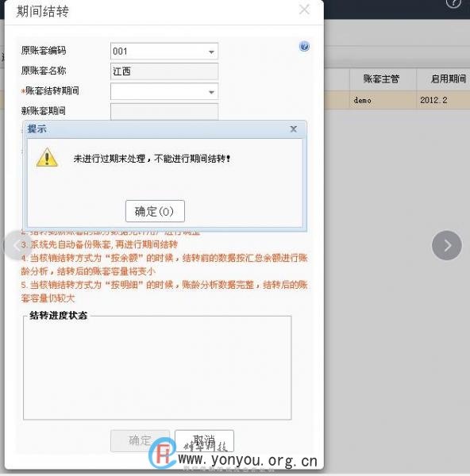470x476 pixels.
Task: Click inside the 结转进度状态 status box
Action: point(157,368)
